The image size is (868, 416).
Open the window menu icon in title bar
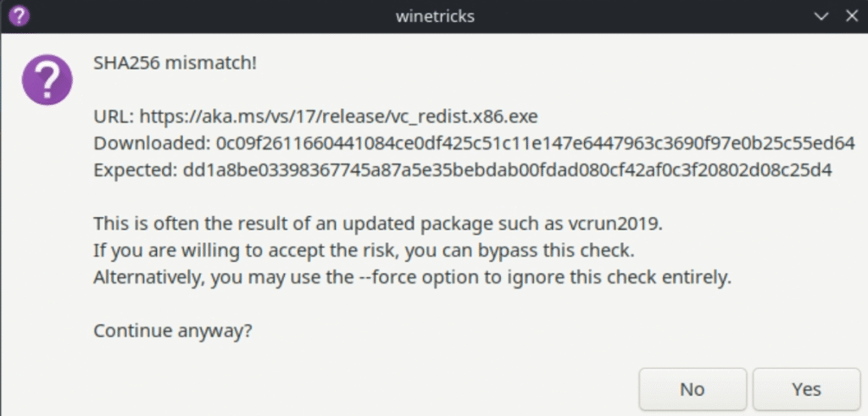coord(19,16)
